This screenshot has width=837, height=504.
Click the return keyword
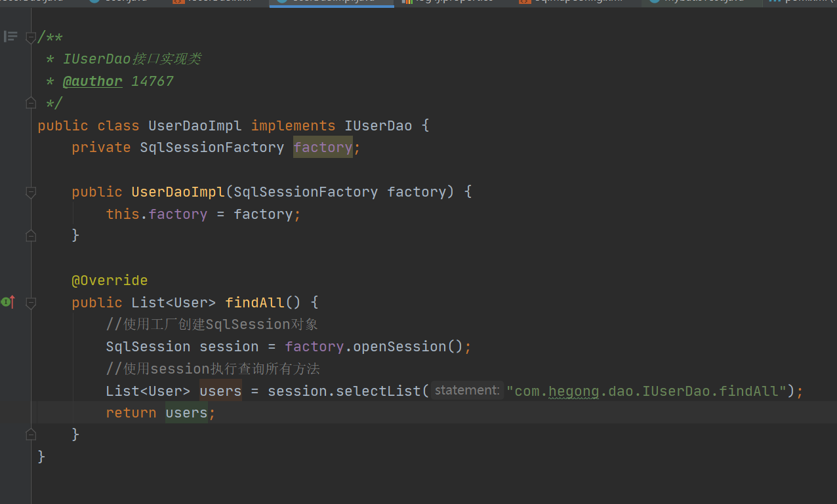pos(131,413)
